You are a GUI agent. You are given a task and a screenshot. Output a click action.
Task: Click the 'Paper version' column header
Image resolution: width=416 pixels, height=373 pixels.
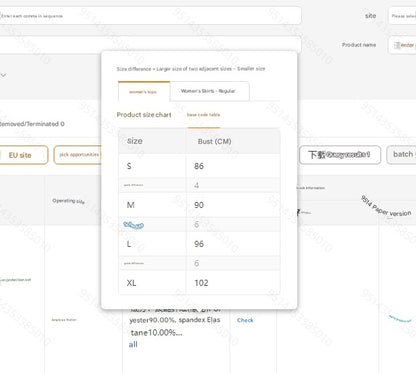coord(386,207)
